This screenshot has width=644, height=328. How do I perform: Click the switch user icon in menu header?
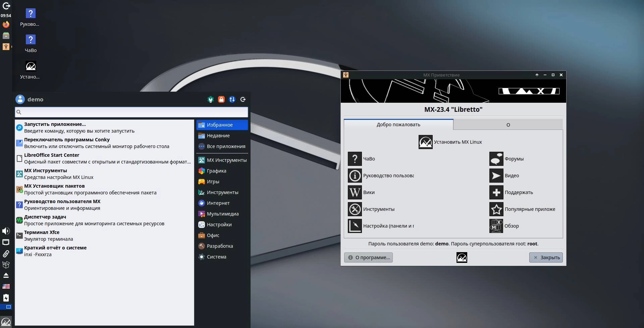point(232,99)
